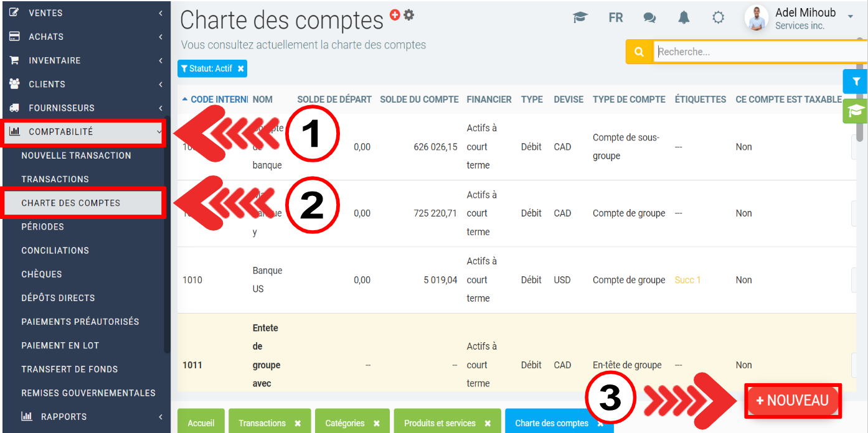The height and width of the screenshot is (433, 868).
Task: Close the Produits et services tab
Action: [x=488, y=423]
